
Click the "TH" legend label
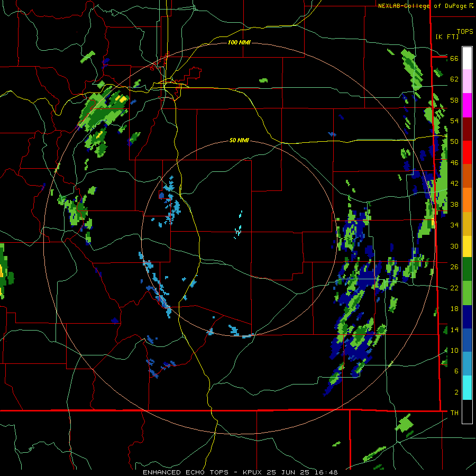tap(454, 413)
